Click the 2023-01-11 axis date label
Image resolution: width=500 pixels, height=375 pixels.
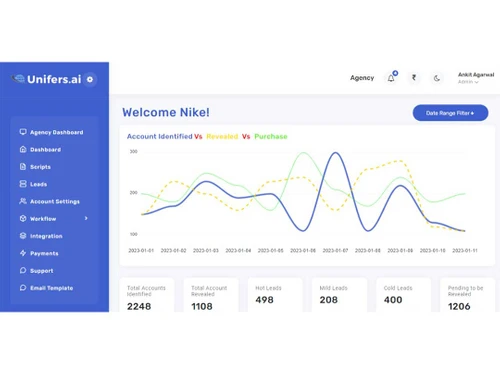click(465, 250)
